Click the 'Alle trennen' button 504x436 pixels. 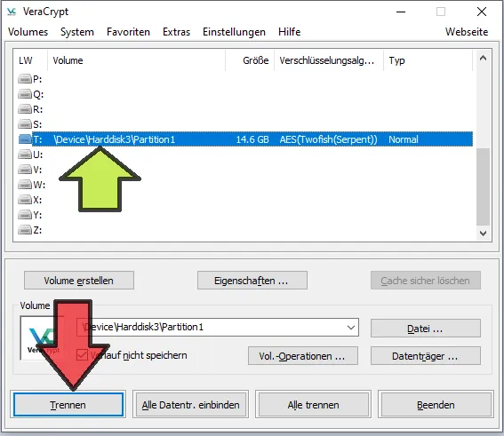[313, 405]
